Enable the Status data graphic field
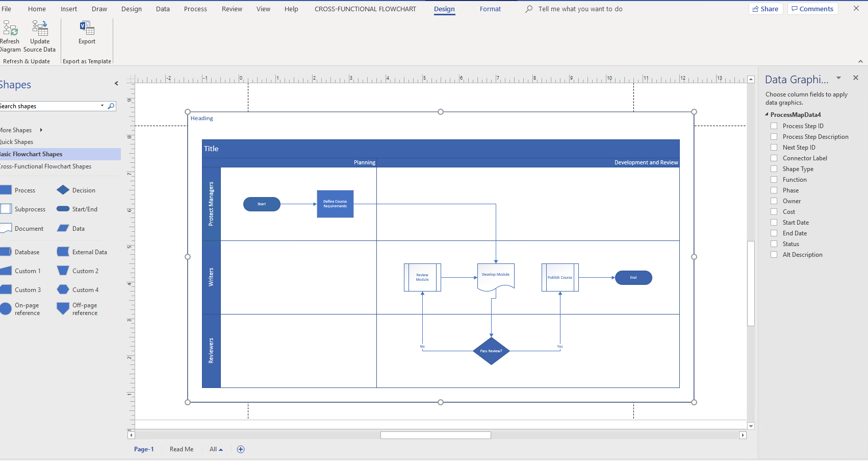Screen dimensions: 868x461 (x=774, y=244)
